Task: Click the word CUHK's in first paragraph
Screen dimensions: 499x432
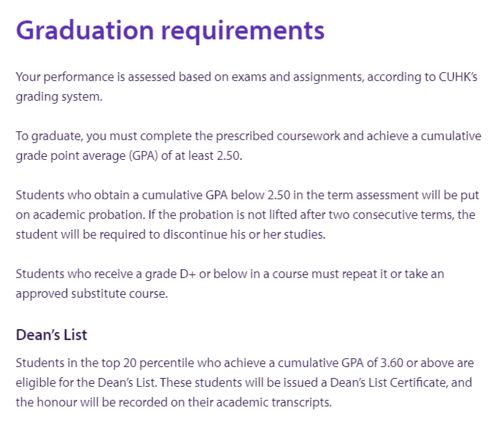Action: pyautogui.click(x=458, y=77)
